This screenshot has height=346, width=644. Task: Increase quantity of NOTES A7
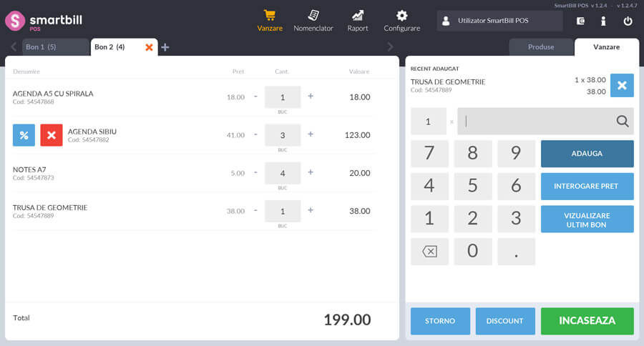click(311, 172)
